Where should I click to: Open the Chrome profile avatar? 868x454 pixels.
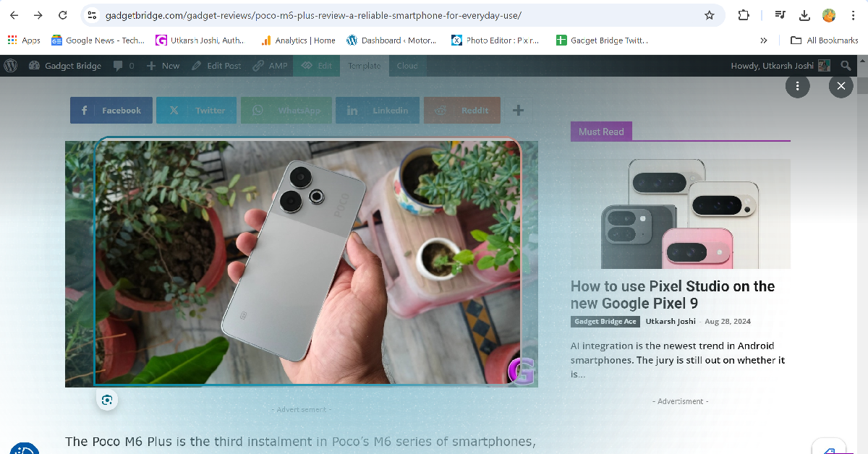pos(829,15)
